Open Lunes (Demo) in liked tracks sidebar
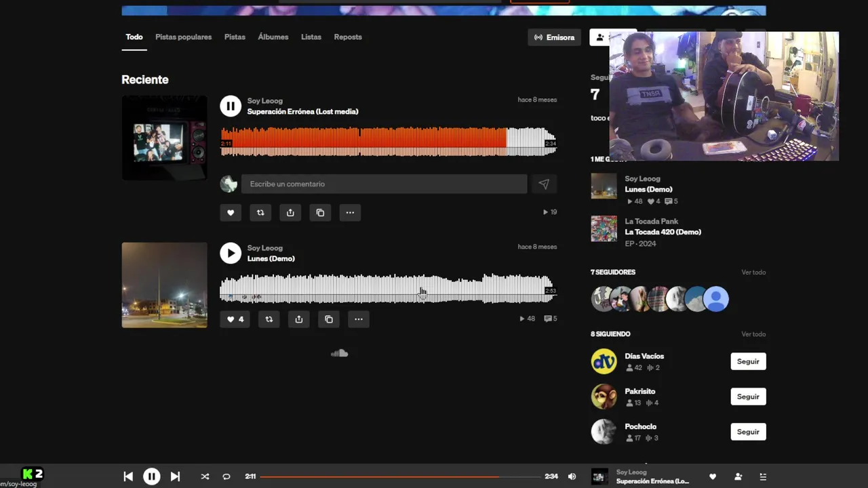Image resolution: width=868 pixels, height=488 pixels. (648, 190)
